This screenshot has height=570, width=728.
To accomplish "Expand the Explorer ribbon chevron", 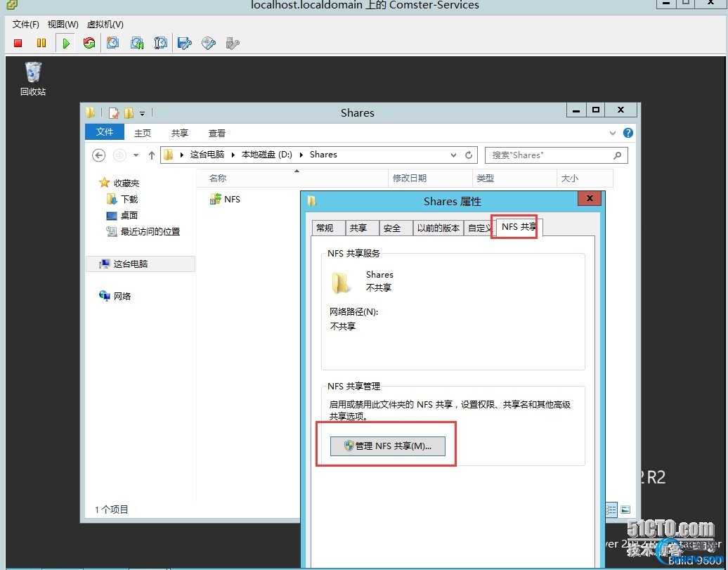I will click(612, 133).
